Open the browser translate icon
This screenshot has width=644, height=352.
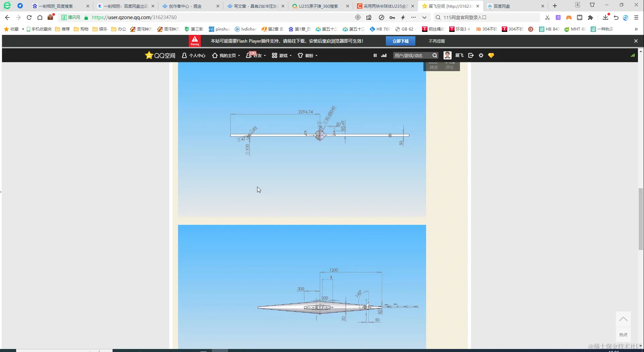click(x=559, y=17)
